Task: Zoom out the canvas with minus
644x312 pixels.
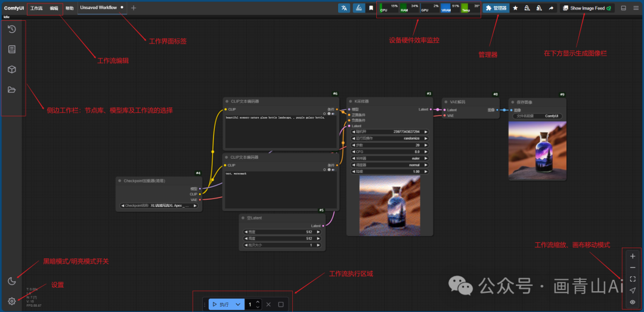Action: [x=633, y=268]
